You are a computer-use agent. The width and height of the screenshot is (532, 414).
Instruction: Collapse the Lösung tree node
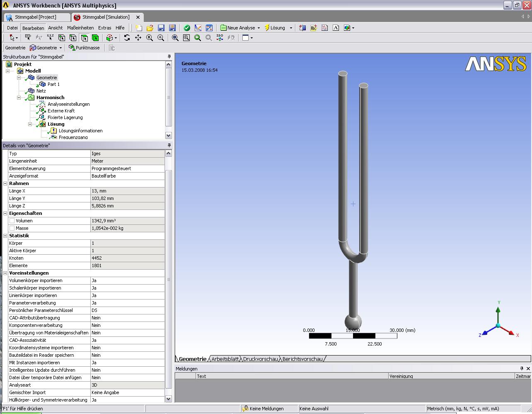pyautogui.click(x=30, y=124)
